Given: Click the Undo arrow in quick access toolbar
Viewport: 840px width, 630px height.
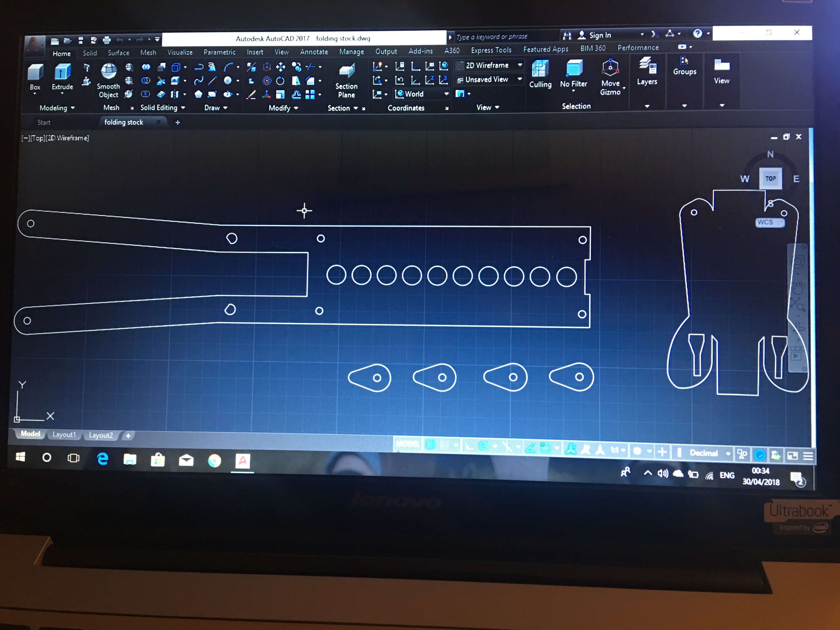Looking at the screenshot, I should (120, 40).
